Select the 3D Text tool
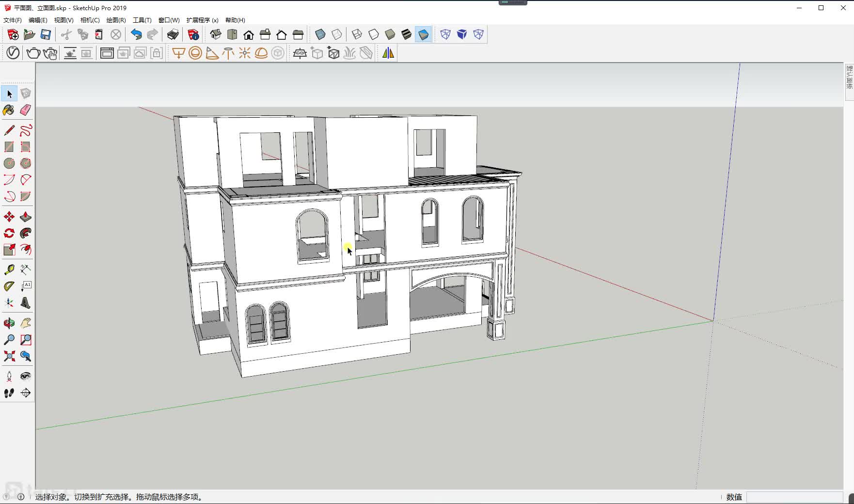854x504 pixels. (26, 303)
